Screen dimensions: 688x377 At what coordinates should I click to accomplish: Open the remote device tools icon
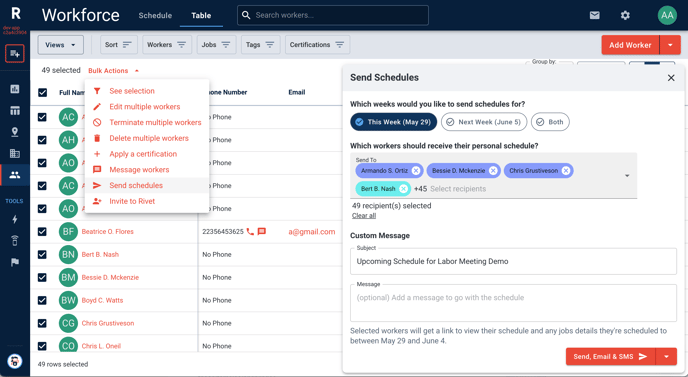(15, 241)
